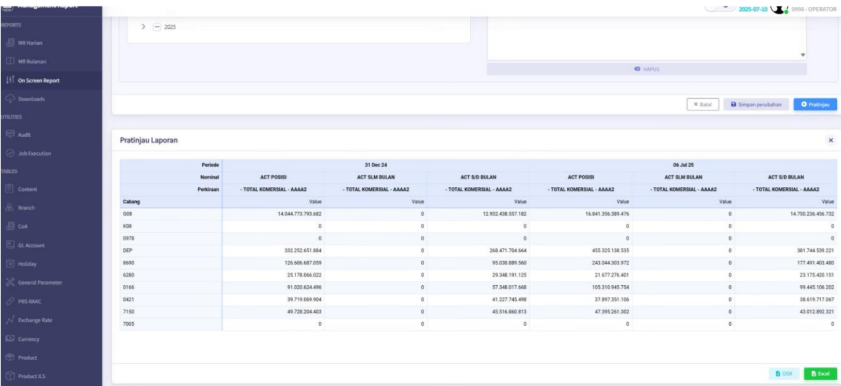Click the blue Pratinjau button
Viewport: 841px width, 386px height.
click(x=815, y=105)
